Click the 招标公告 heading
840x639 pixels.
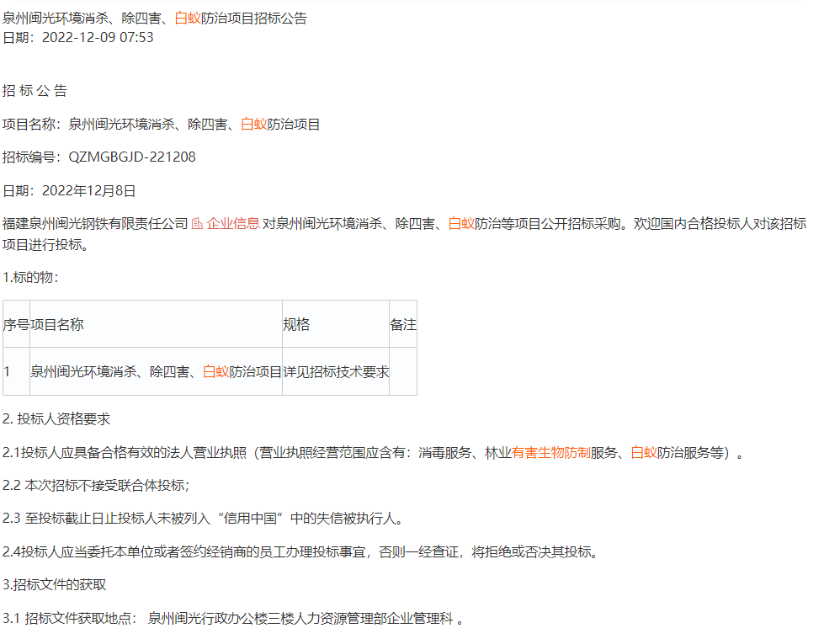35,91
